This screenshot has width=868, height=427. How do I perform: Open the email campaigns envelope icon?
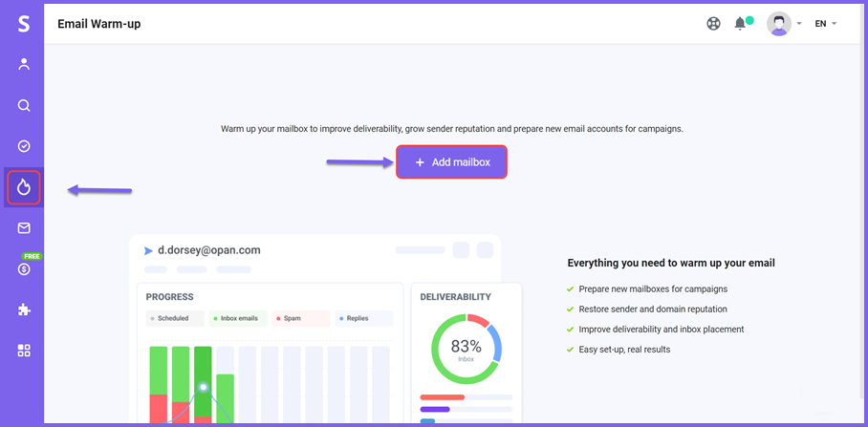(x=24, y=228)
